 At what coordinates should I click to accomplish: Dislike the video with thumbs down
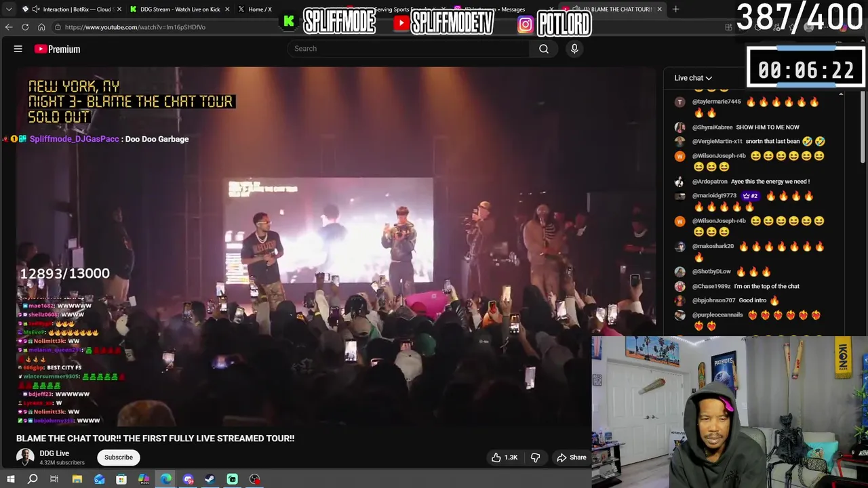535,457
